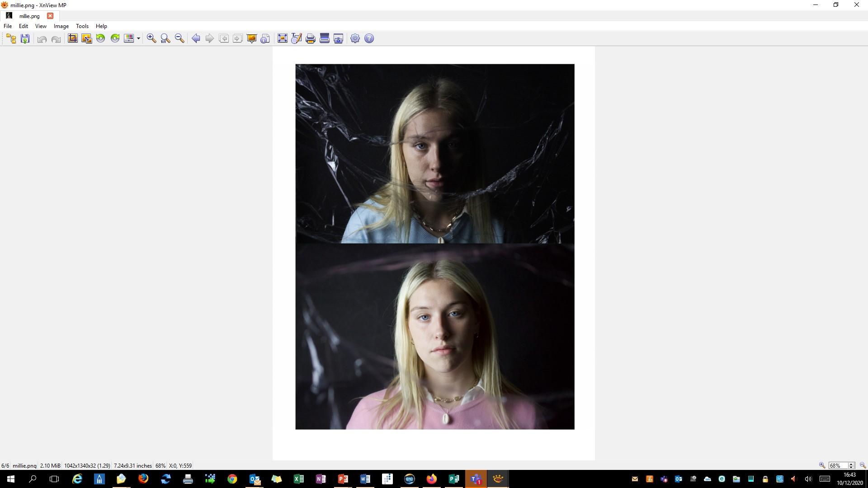Open the draw text tool icon
The image size is (868, 488).
point(297,38)
